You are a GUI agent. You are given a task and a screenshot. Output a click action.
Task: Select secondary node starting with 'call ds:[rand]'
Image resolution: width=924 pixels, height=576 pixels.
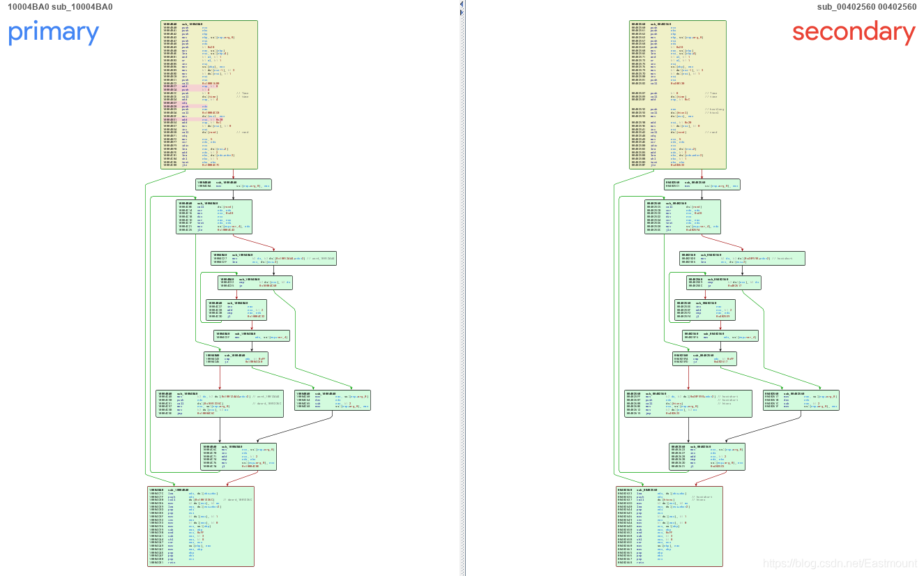(683, 217)
